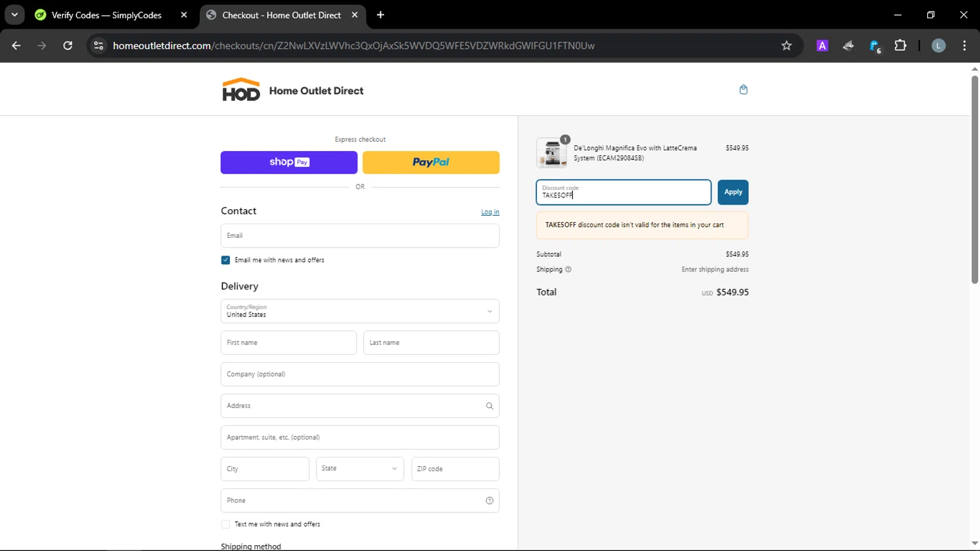Click the Last name field
Viewport: 980px width, 551px height.
431,342
